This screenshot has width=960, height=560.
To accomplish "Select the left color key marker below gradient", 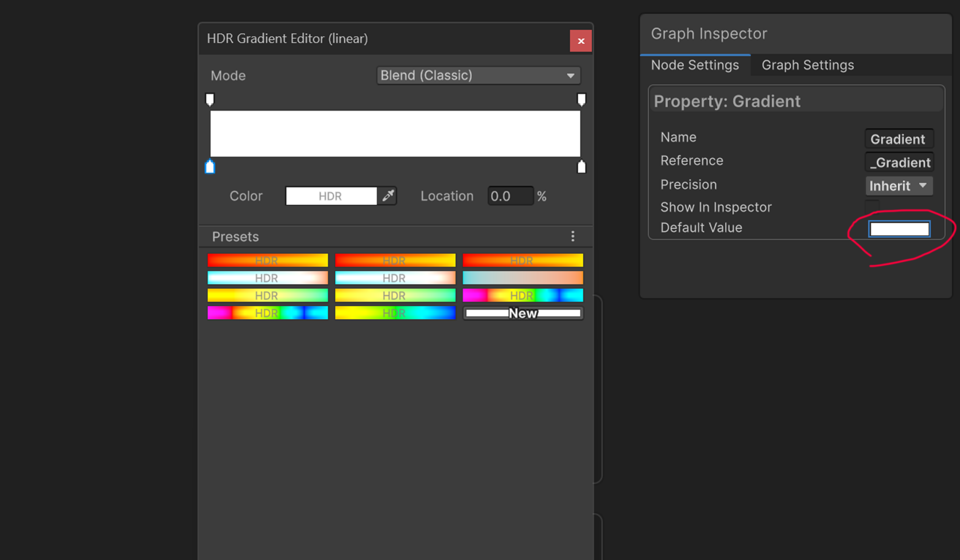I will [x=210, y=167].
